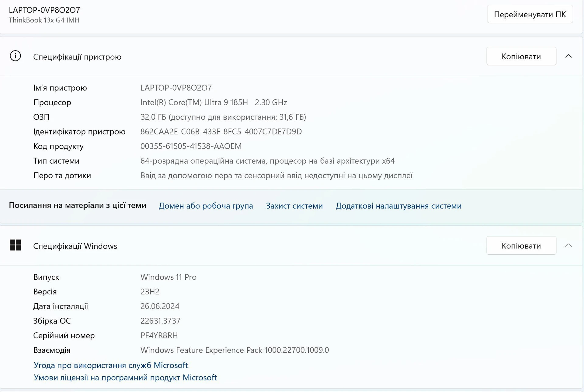Screen dimensions: 584x392
Task: Select product code 00355-61505-41538-AAOEM
Action: point(191,146)
